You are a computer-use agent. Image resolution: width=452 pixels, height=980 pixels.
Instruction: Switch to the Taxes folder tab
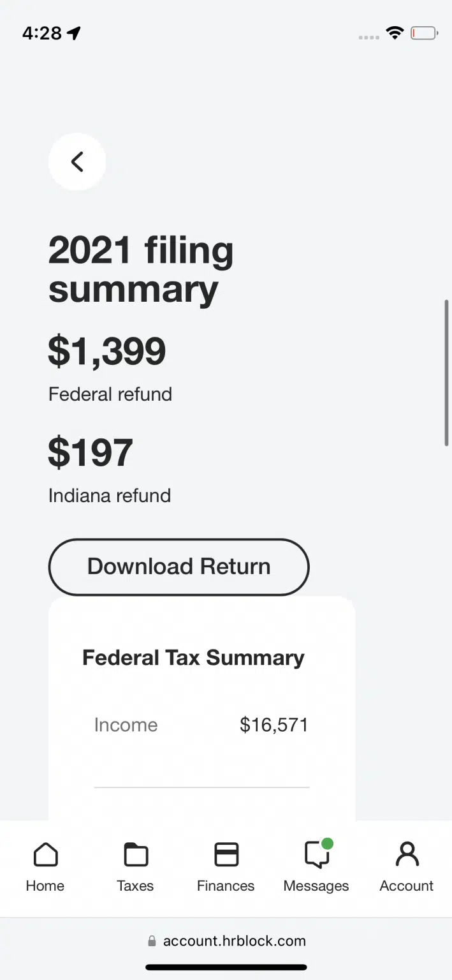(x=135, y=867)
